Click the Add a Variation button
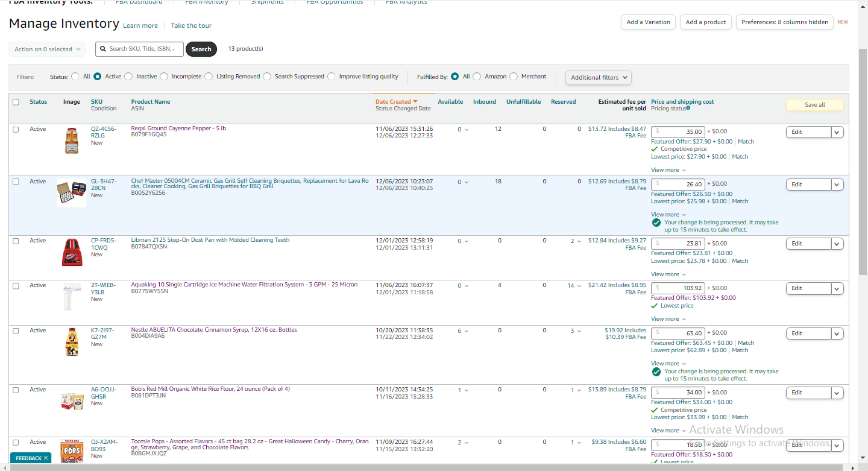Screen dimensions: 868x471 pyautogui.click(x=648, y=22)
